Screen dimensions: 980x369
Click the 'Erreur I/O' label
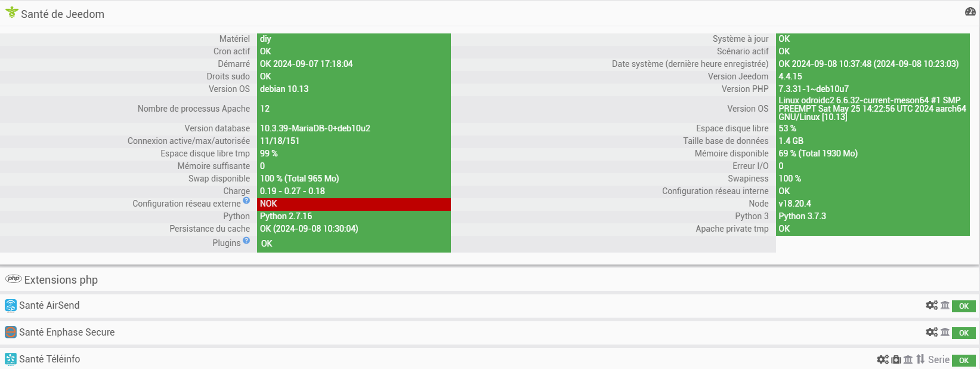(x=750, y=166)
